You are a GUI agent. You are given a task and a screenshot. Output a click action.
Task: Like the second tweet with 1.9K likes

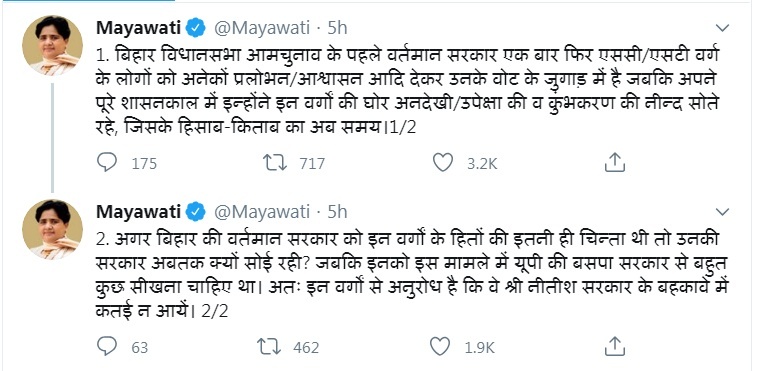pyautogui.click(x=440, y=347)
